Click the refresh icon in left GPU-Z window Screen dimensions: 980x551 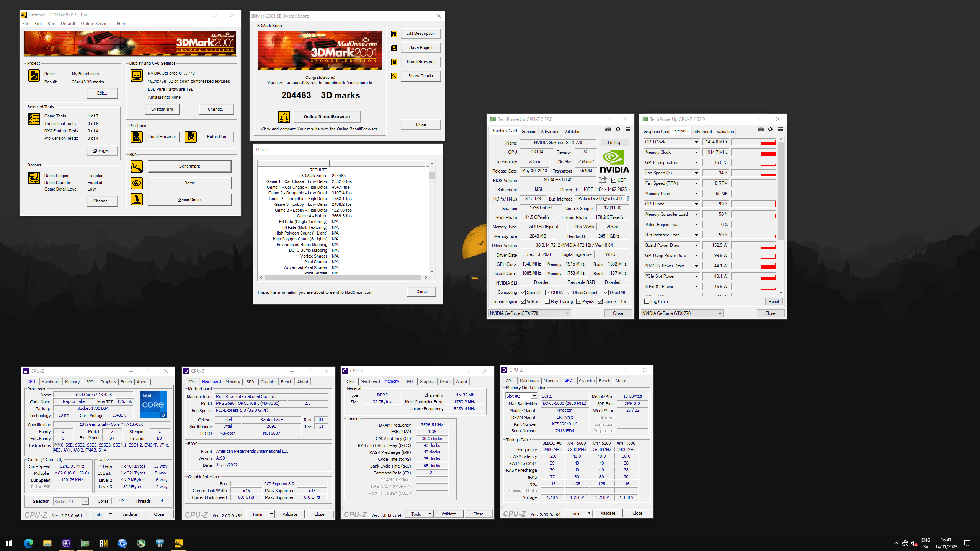pyautogui.click(x=618, y=130)
